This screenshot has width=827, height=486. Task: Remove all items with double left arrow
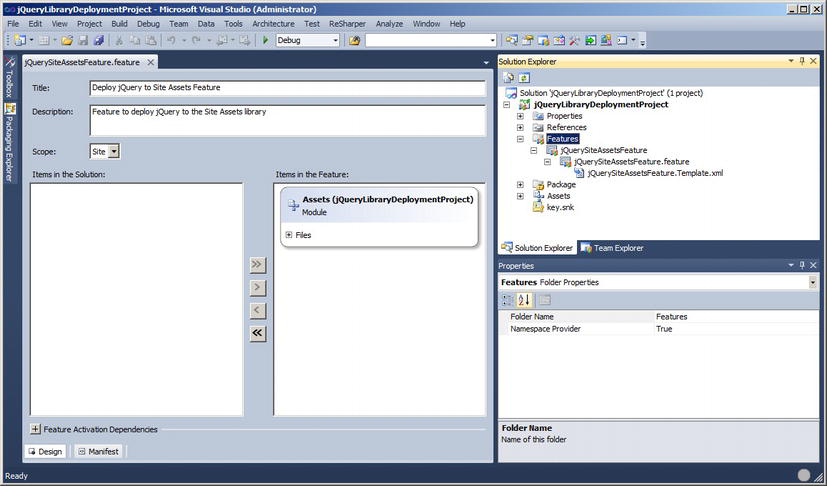(257, 333)
